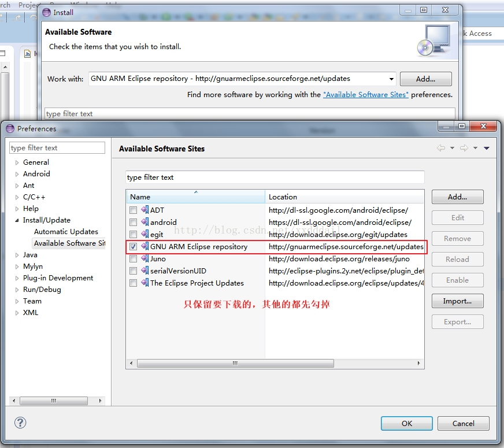Click the Enable site button
The image size is (504, 448).
457,280
